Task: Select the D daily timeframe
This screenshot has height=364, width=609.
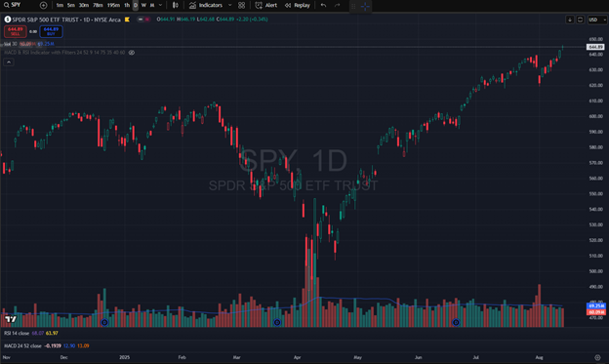Action: tap(136, 5)
